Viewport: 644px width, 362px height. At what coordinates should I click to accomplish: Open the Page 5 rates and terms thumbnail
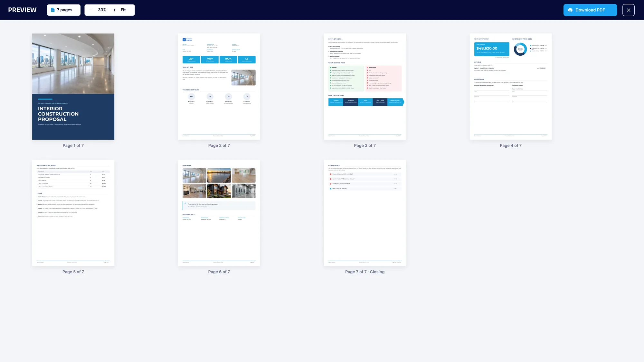(73, 213)
